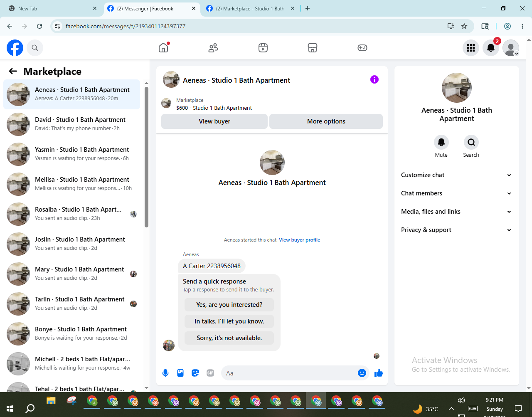
Task: Attach a photo or file icon
Action: click(x=180, y=373)
